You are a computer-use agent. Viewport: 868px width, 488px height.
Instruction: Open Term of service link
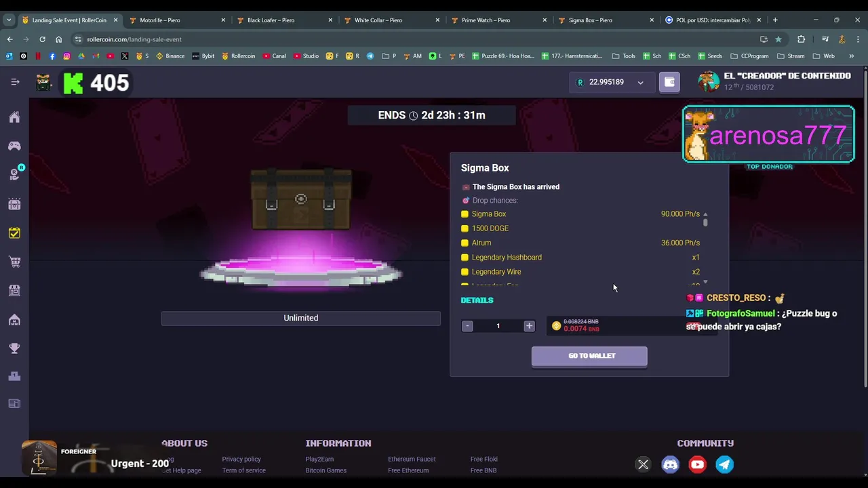(x=243, y=470)
